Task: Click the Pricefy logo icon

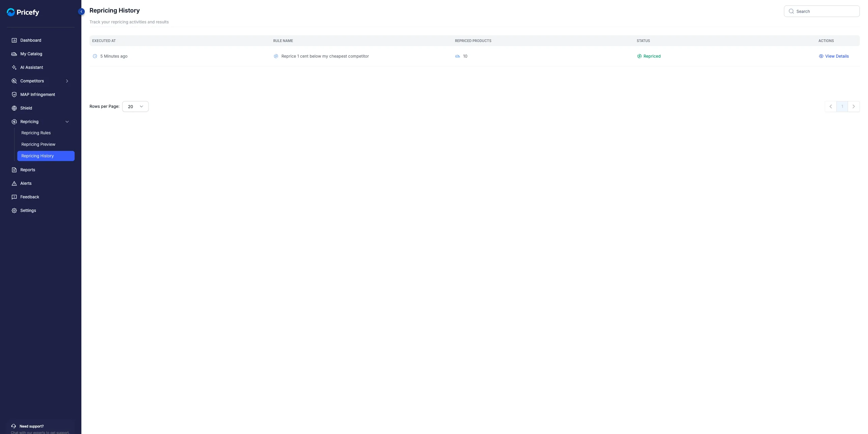Action: point(11,12)
